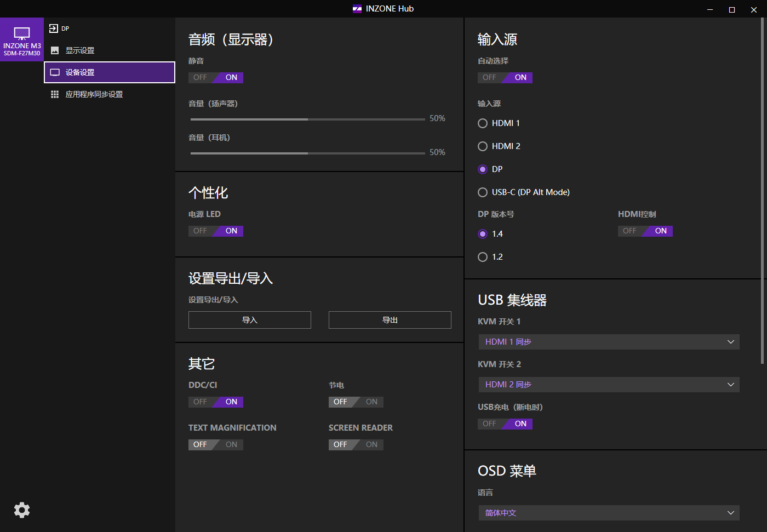Image resolution: width=767 pixels, height=532 pixels.
Task: Click the INZONE M3 monitor device icon
Action: [x=22, y=34]
